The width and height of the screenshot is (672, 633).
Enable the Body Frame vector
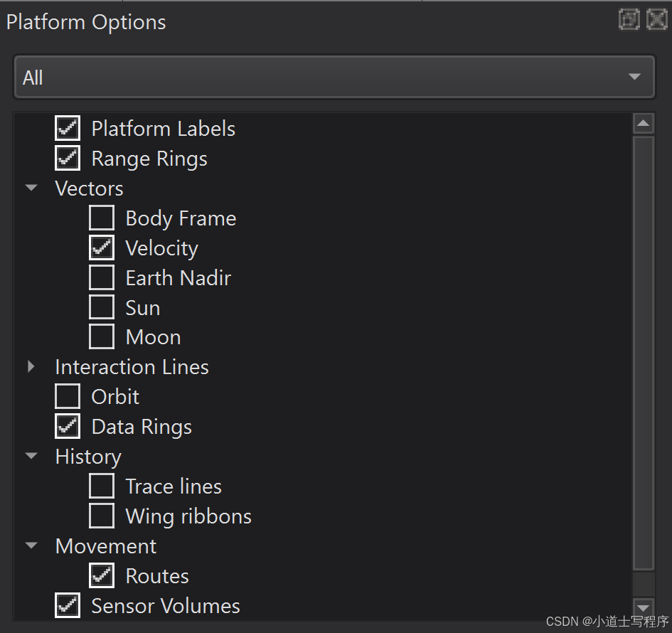point(102,218)
